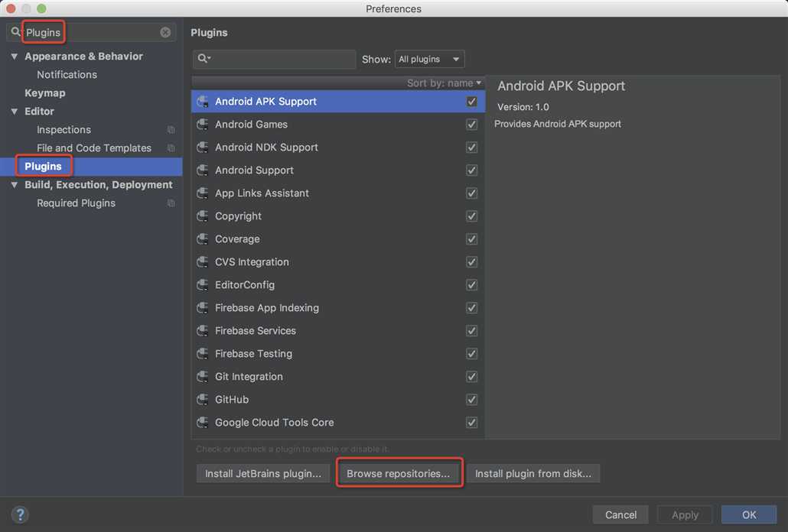Select the Firebase Services plugin row

coord(337,331)
